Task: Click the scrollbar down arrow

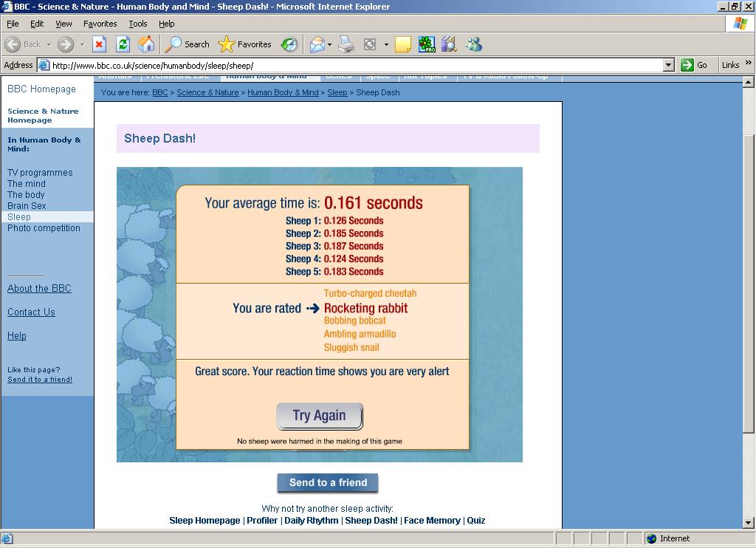Action: pyautogui.click(x=749, y=522)
